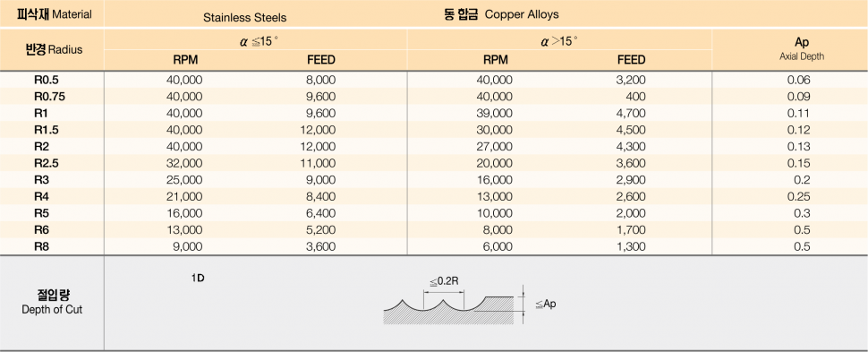Click the ≤0.2R dimension in the diagram
Viewport: 868px width, 352px height.
click(x=444, y=281)
